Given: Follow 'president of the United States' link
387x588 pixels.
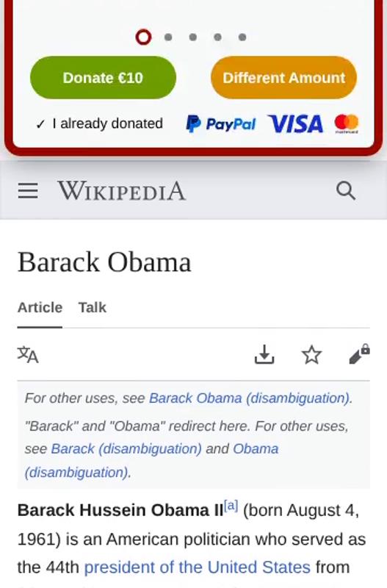Looking at the screenshot, I should click(x=198, y=567).
